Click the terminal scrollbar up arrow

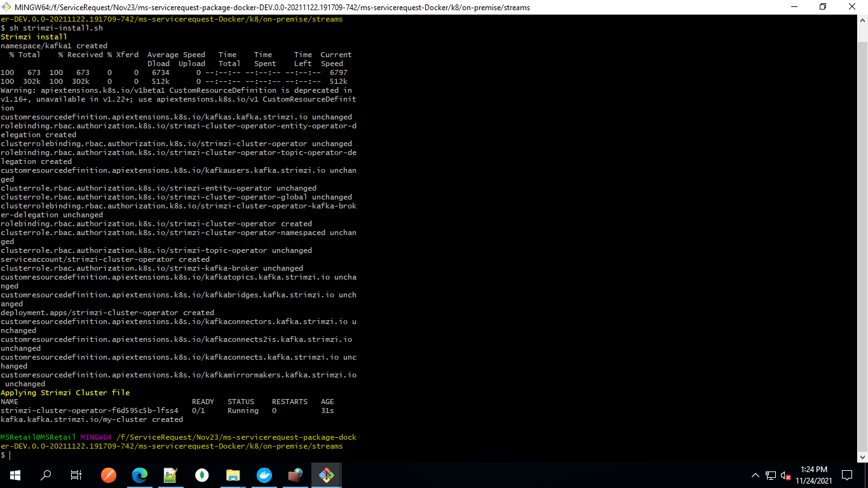(x=862, y=20)
